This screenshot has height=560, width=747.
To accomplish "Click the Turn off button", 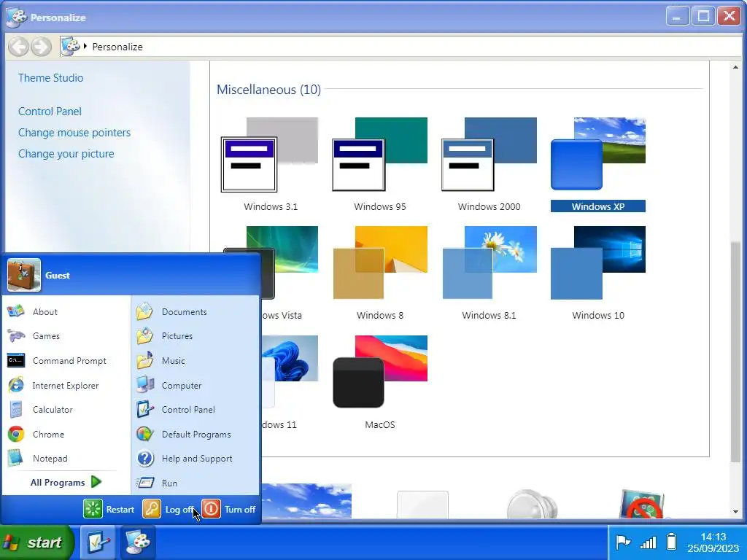I will [228, 509].
